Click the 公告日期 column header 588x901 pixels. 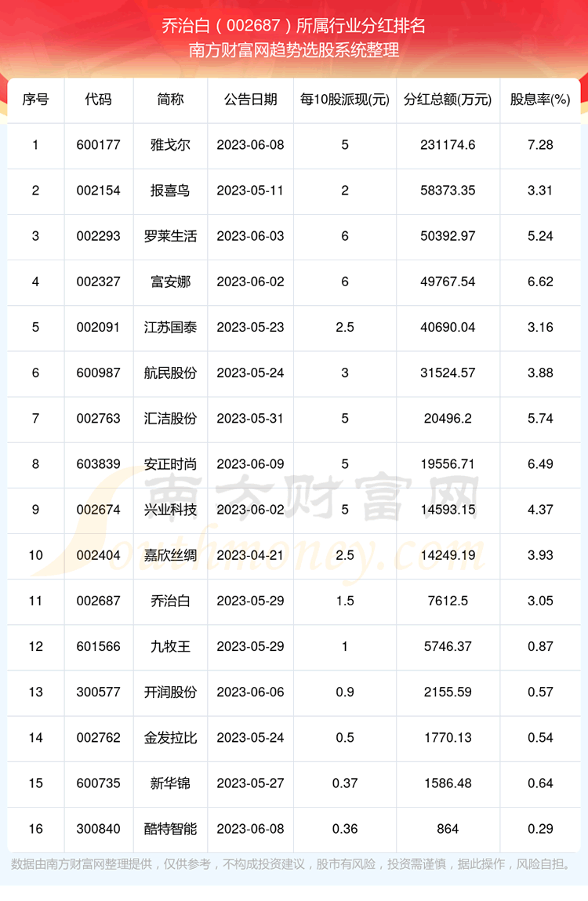click(250, 100)
